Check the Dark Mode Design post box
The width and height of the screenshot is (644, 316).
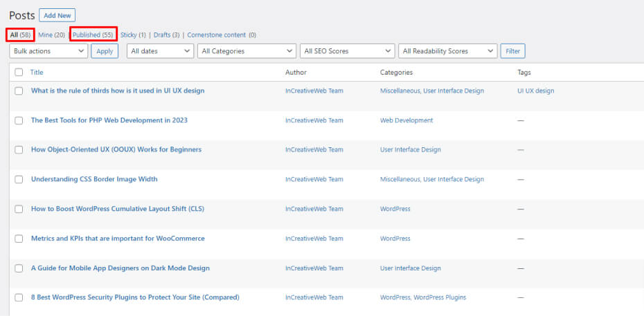pyautogui.click(x=19, y=268)
